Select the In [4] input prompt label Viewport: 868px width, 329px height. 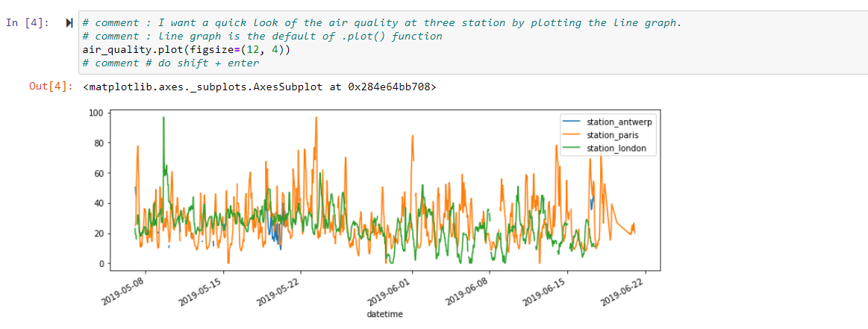tap(27, 23)
